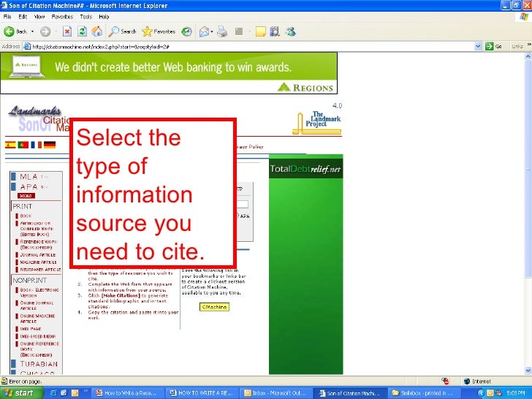Open the Search pane
The image size is (532, 399).
123,31
